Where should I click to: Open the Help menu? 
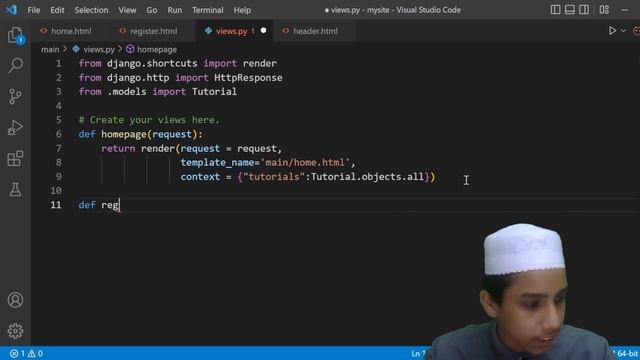click(x=242, y=10)
